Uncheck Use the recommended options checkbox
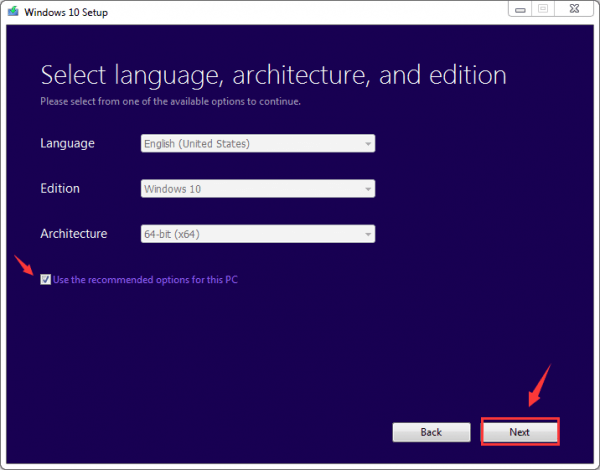The height and width of the screenshot is (470, 600). pyautogui.click(x=46, y=279)
